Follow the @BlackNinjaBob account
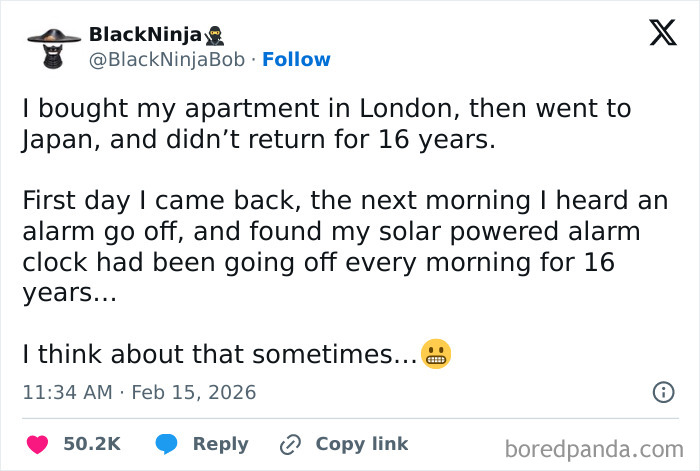Screen dimensions: 700x471 tap(296, 60)
